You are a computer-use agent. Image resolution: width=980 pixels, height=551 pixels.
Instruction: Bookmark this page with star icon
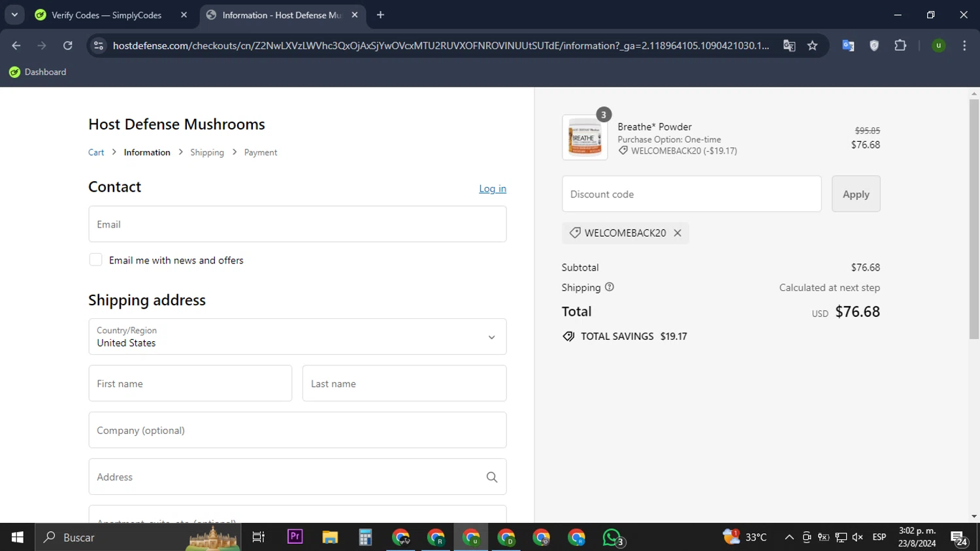pos(812,46)
